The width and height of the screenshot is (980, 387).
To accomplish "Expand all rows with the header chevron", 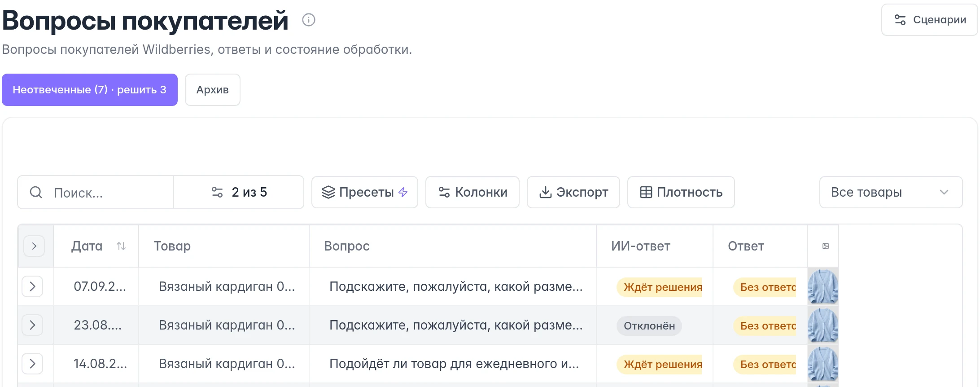I will point(34,246).
